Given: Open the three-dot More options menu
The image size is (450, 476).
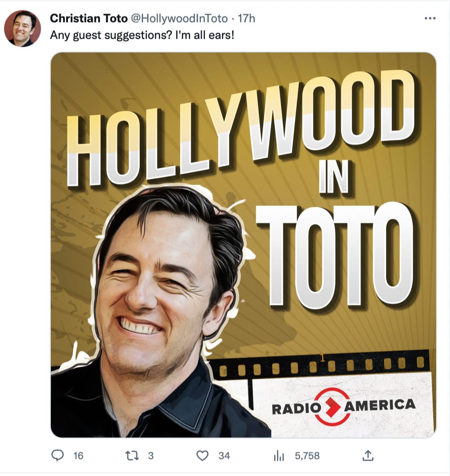Looking at the screenshot, I should [430, 18].
